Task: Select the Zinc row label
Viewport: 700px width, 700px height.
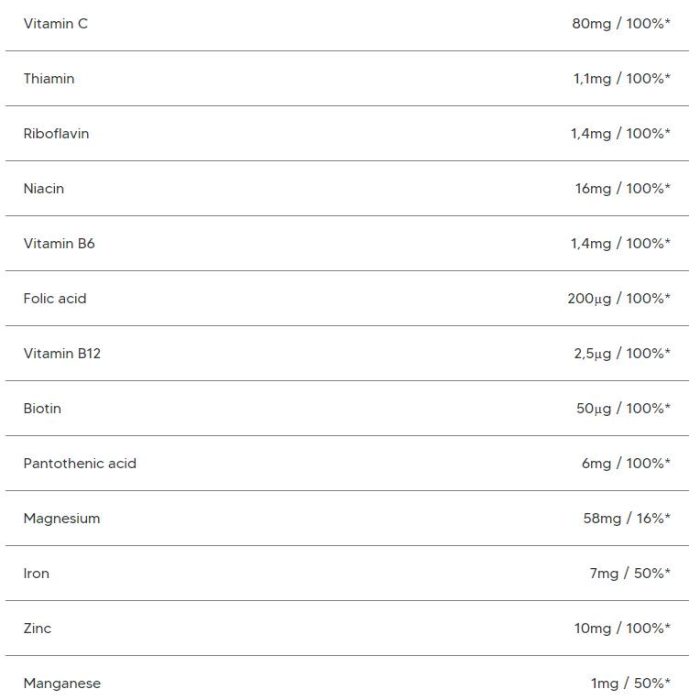Action: pyautogui.click(x=37, y=628)
